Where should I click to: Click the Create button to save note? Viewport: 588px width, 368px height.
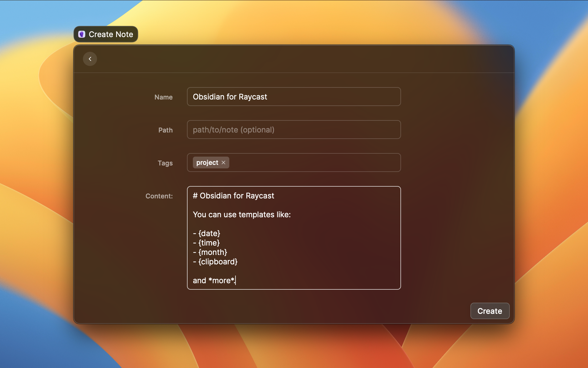[490, 311]
